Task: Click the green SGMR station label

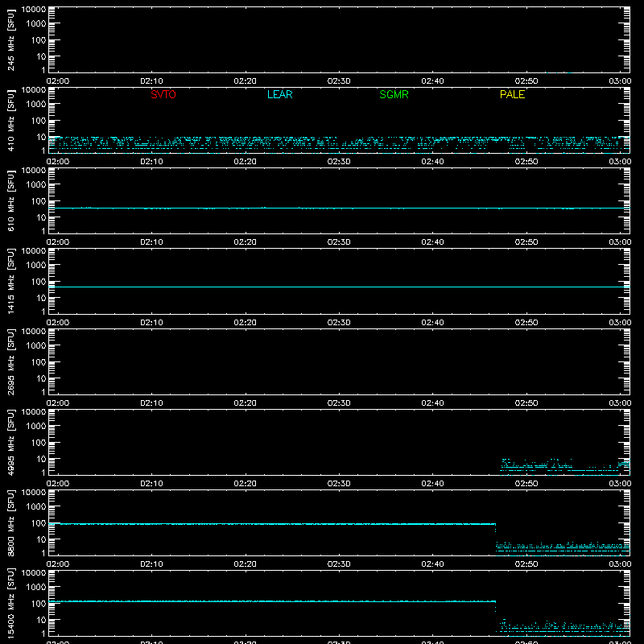Action: [x=394, y=94]
